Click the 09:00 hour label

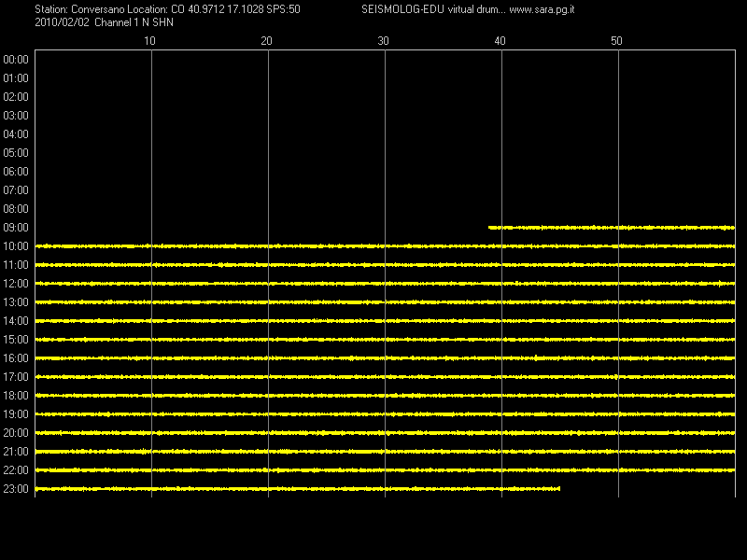[x=16, y=228]
